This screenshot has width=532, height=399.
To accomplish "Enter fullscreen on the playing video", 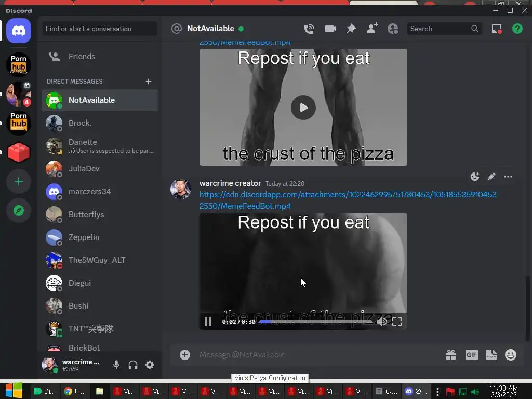I will point(397,321).
